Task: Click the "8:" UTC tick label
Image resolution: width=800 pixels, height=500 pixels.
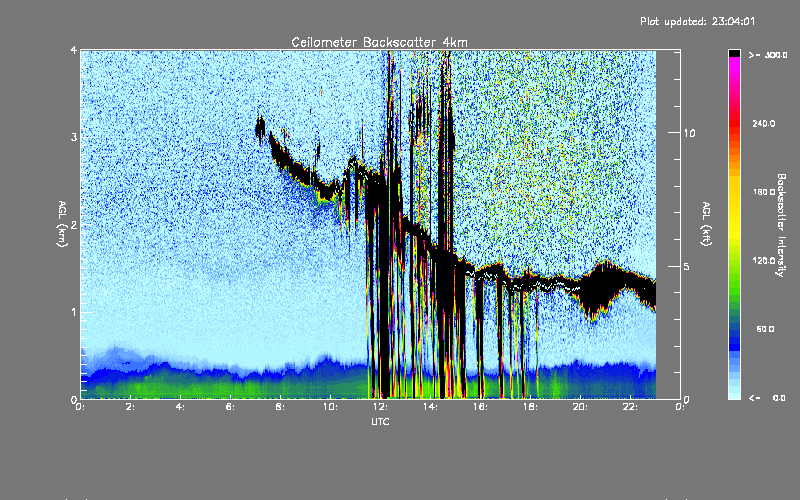Action: (x=281, y=407)
